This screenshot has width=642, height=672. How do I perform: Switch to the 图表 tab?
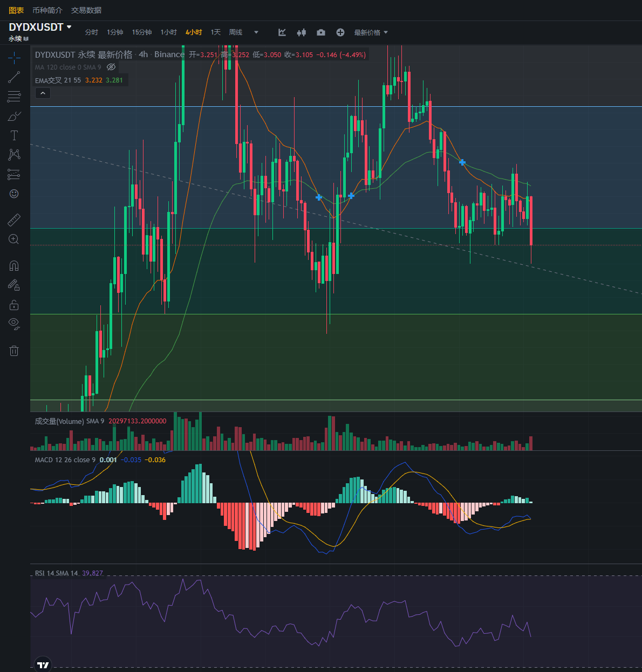click(16, 10)
